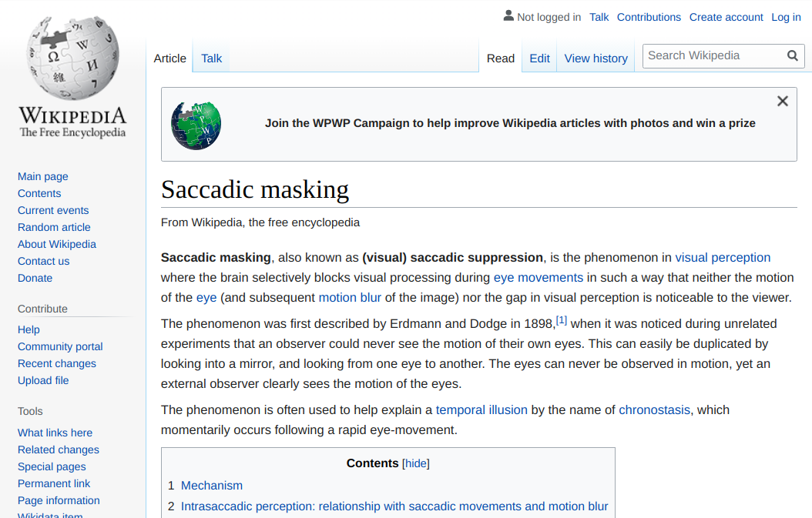Viewport: 812px width, 518px height.
Task: Click the Wikipedia Free Encyclopedia wordmark
Action: (x=72, y=122)
